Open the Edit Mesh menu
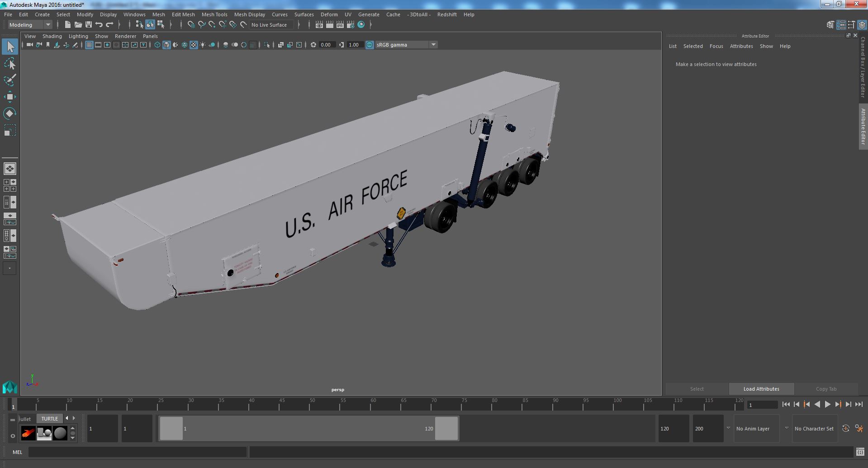Viewport: 868px width, 468px height. point(183,14)
